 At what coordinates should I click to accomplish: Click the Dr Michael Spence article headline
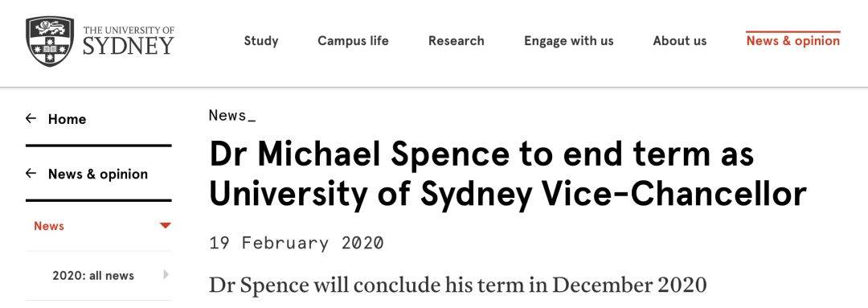(x=508, y=175)
